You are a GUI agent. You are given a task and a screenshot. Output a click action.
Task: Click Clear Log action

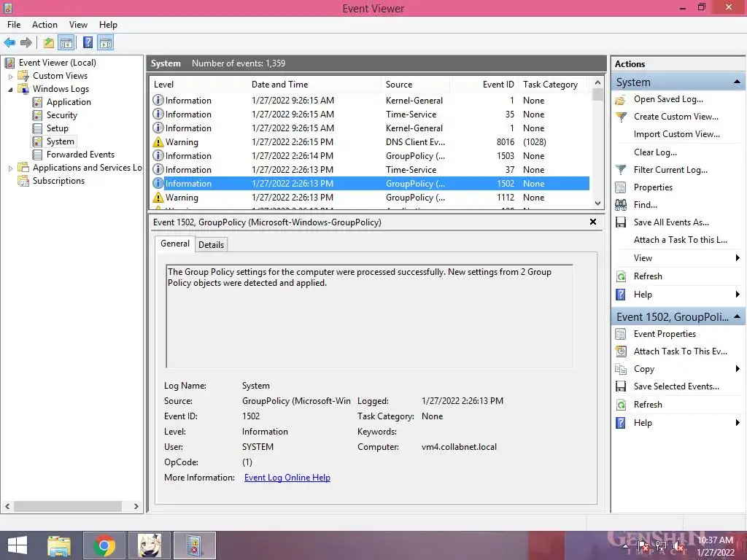(x=655, y=152)
